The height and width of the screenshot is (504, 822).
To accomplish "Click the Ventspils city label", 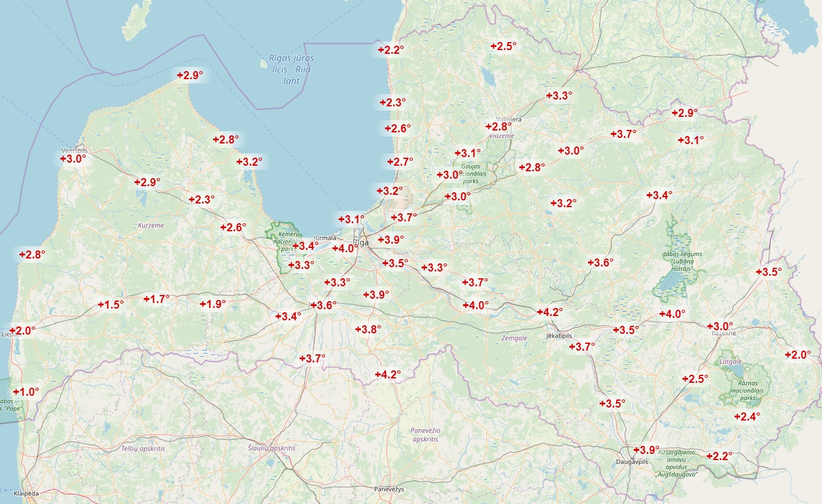I will pos(74,151).
